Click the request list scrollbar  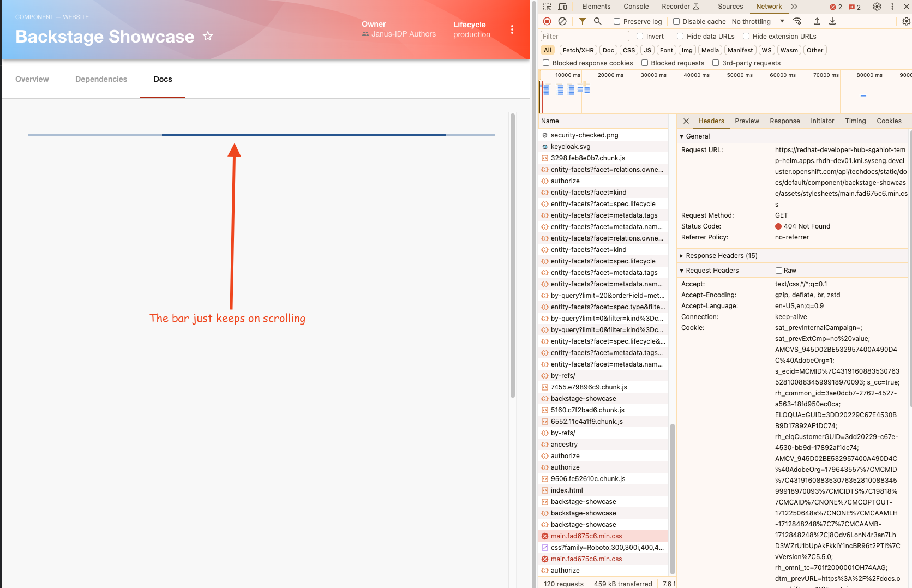[673, 498]
